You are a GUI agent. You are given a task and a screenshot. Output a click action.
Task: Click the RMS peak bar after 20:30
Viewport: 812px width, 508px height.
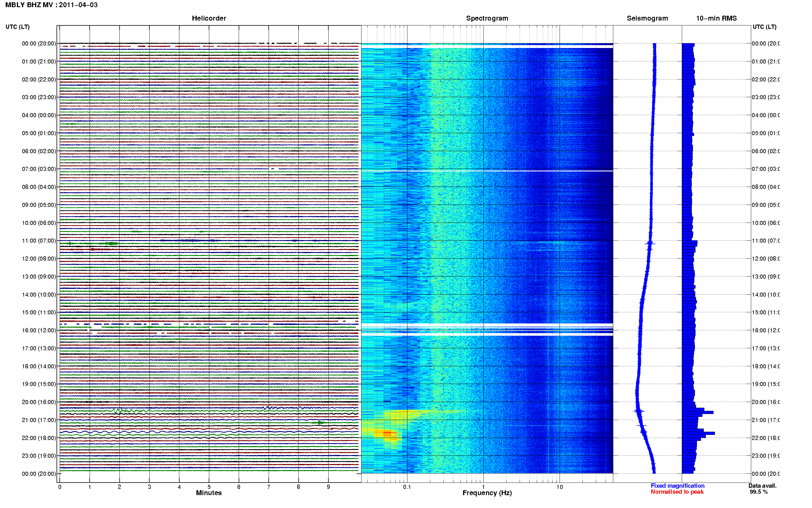[698, 412]
